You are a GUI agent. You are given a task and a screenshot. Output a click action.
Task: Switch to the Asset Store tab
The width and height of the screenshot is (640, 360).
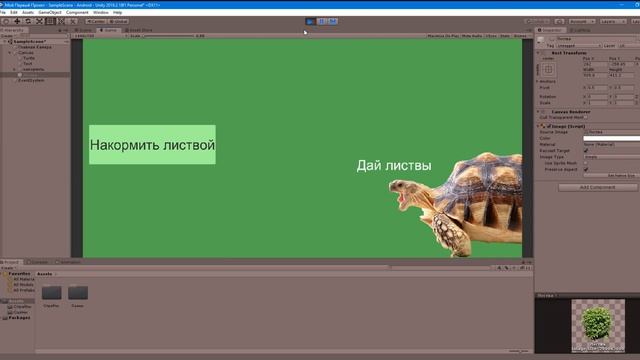(139, 30)
